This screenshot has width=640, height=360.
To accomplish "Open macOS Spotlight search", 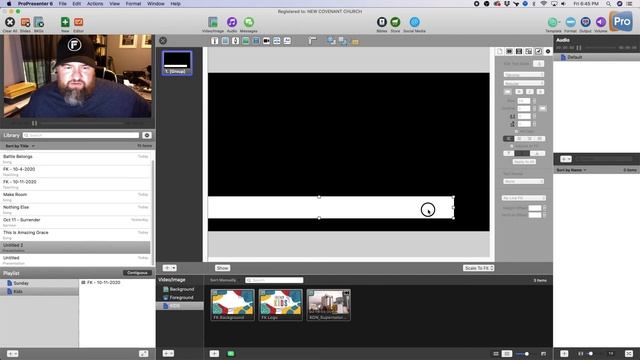I will pos(608,4).
